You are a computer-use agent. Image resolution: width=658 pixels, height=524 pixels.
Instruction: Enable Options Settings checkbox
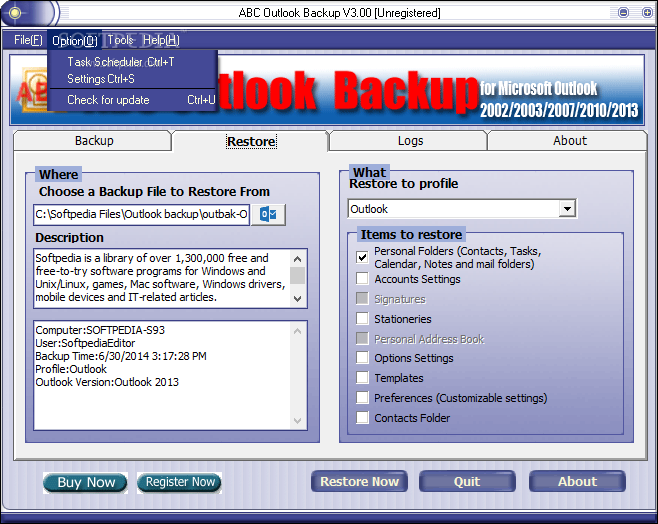click(362, 357)
